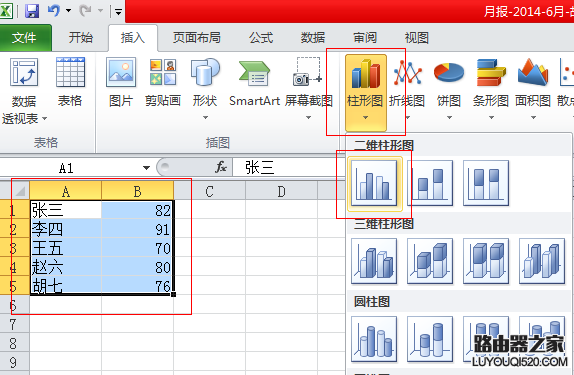The height and width of the screenshot is (375, 574).
Task: Open the 视图 tab
Action: point(417,37)
